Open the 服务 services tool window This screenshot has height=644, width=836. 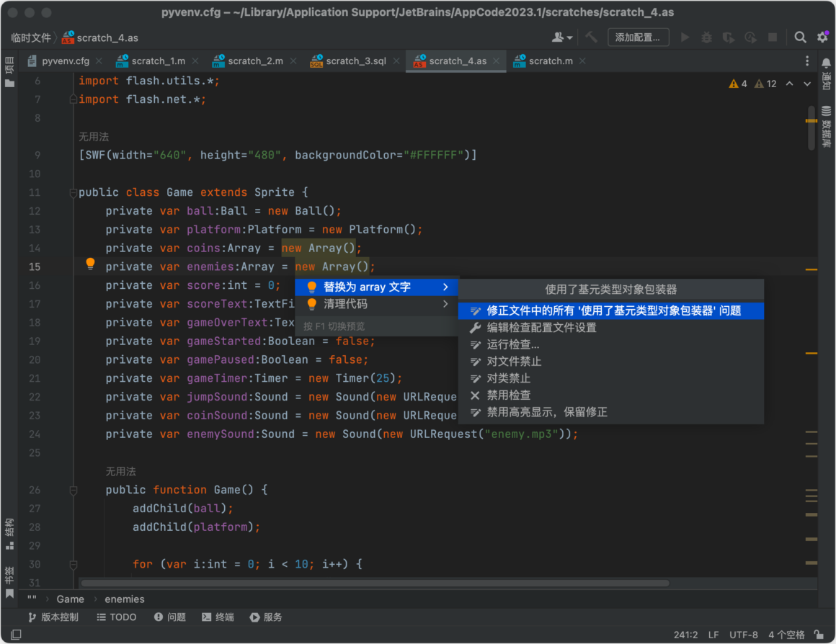point(266,617)
